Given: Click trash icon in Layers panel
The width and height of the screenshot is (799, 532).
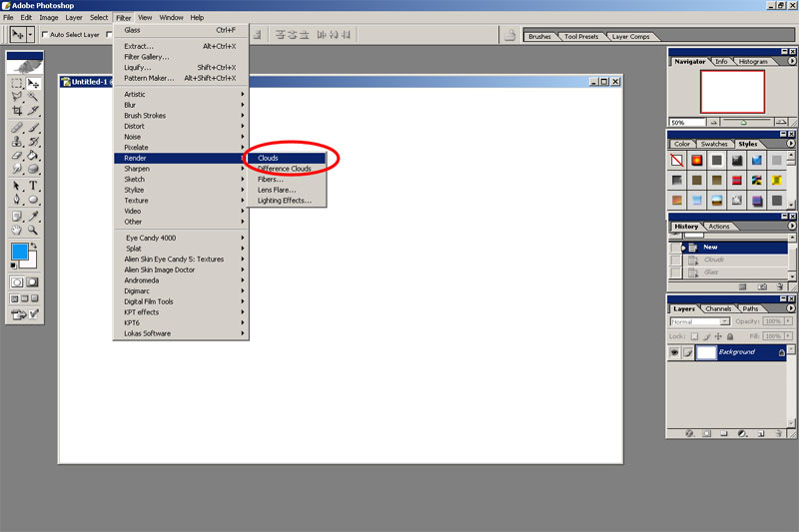Looking at the screenshot, I should (778, 434).
